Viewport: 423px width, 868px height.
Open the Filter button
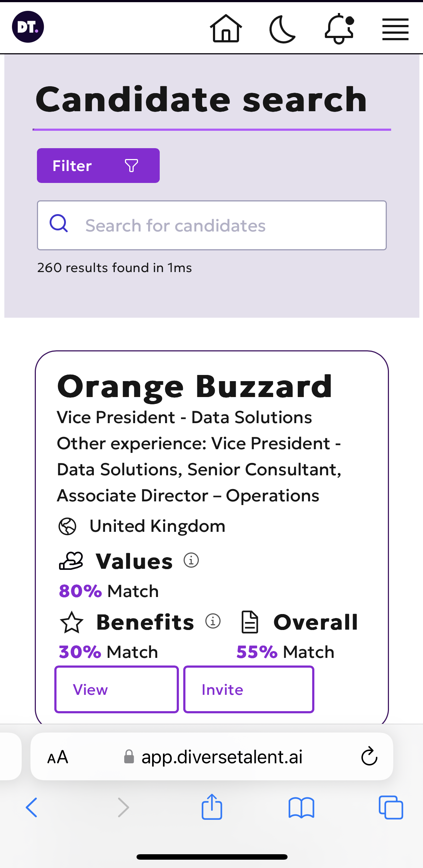(x=98, y=166)
